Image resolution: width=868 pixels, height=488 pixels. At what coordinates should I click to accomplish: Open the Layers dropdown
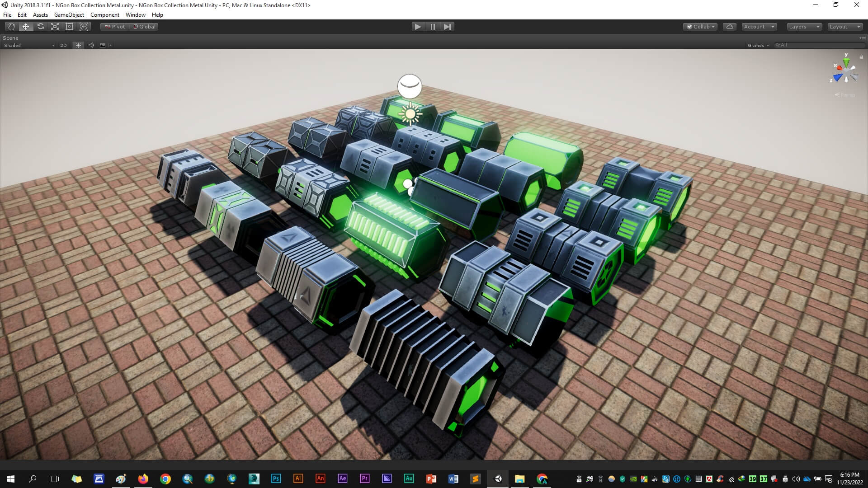click(x=803, y=27)
